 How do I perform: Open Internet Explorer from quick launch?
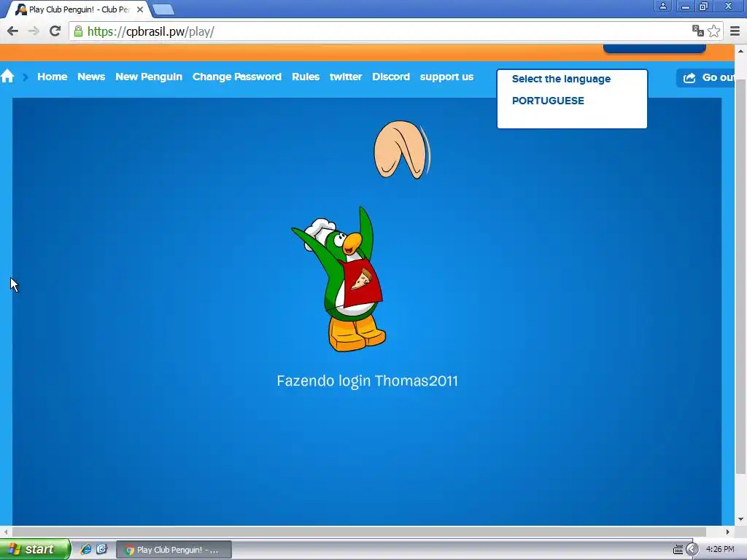pos(85,549)
